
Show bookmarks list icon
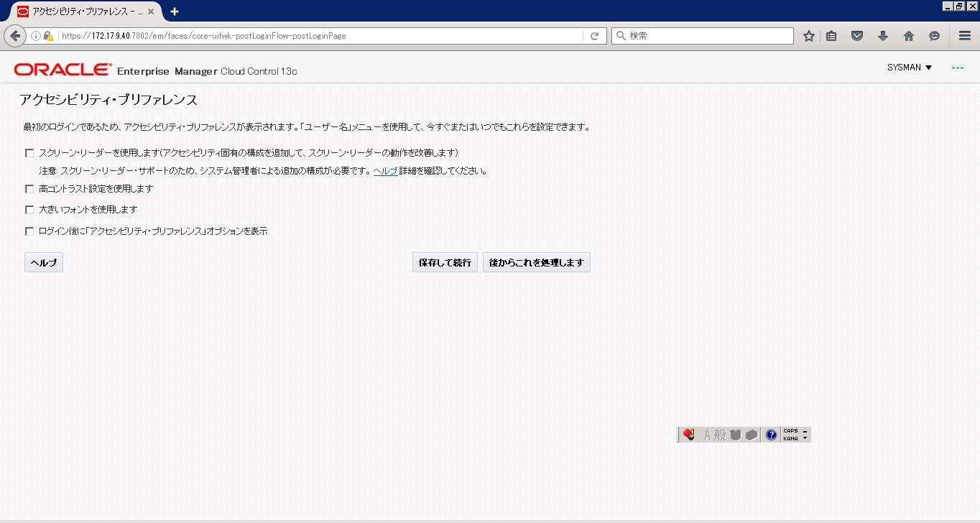click(831, 36)
